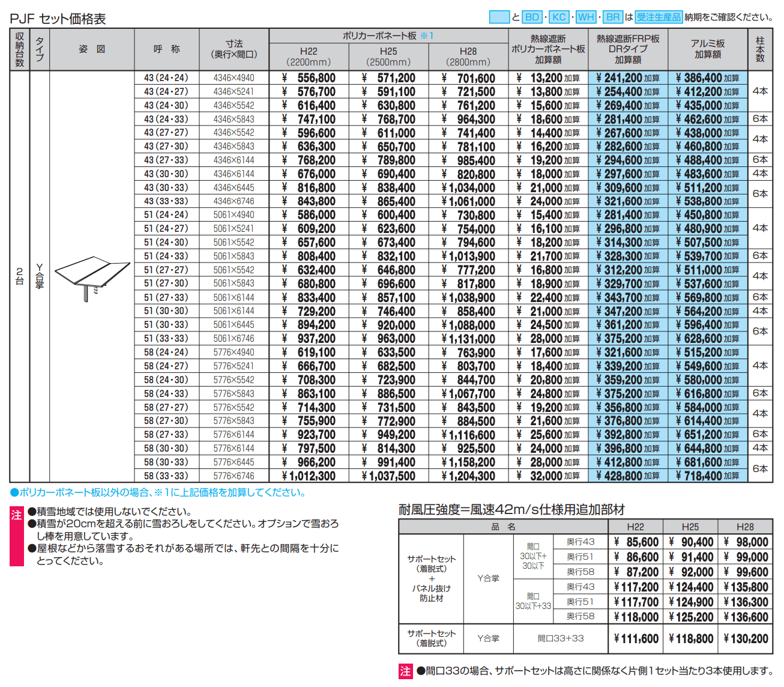Screen dimensions: 784x687
Task: Click the BD product code badge
Action: pyautogui.click(x=531, y=17)
